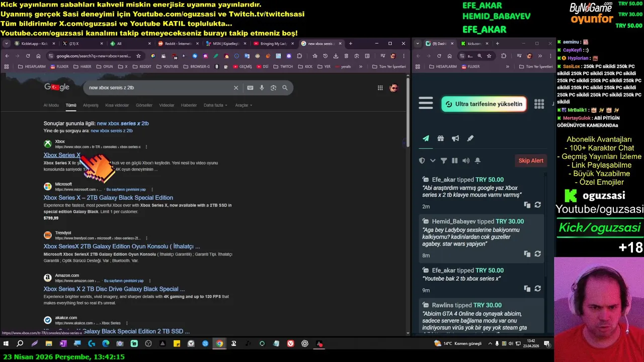This screenshot has width=644, height=362.
Task: Click corrected query 'new xbox series x 2tb'
Action: pyautogui.click(x=123, y=123)
